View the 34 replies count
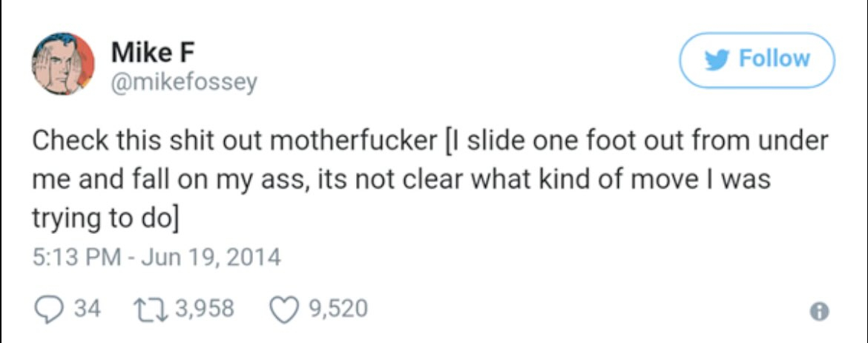The width and height of the screenshot is (868, 343). coord(88,307)
